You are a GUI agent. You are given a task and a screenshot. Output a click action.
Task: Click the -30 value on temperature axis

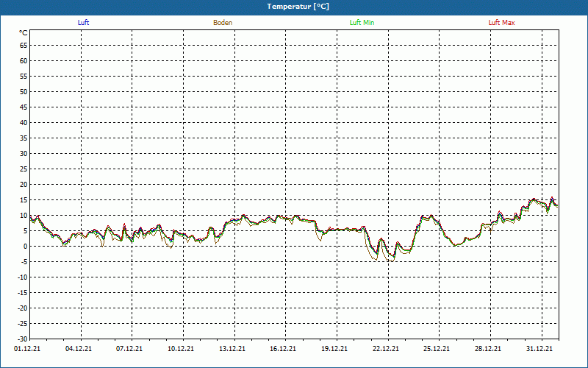click(x=23, y=339)
